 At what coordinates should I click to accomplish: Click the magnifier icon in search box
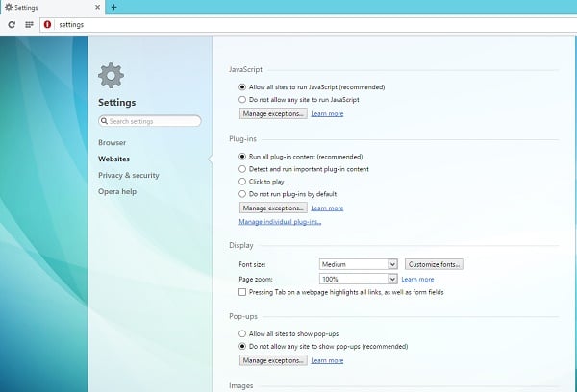(x=104, y=121)
